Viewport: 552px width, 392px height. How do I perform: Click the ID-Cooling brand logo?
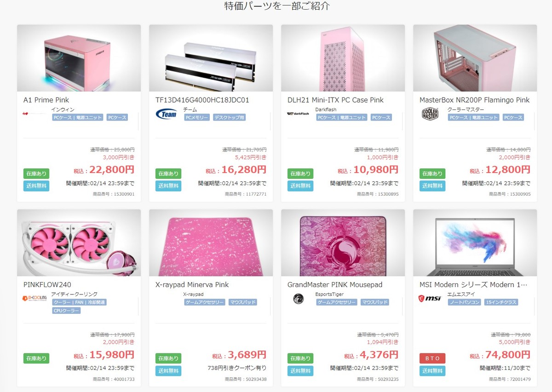[34, 299]
